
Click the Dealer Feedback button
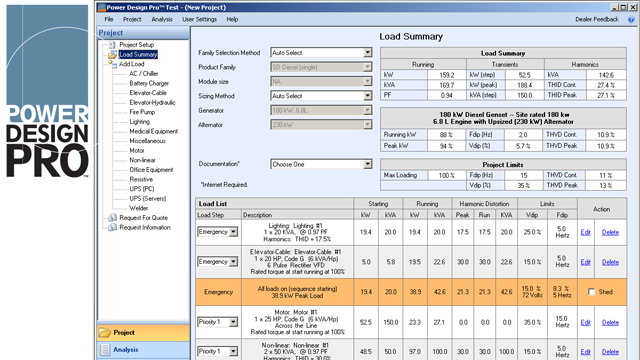pyautogui.click(x=597, y=19)
